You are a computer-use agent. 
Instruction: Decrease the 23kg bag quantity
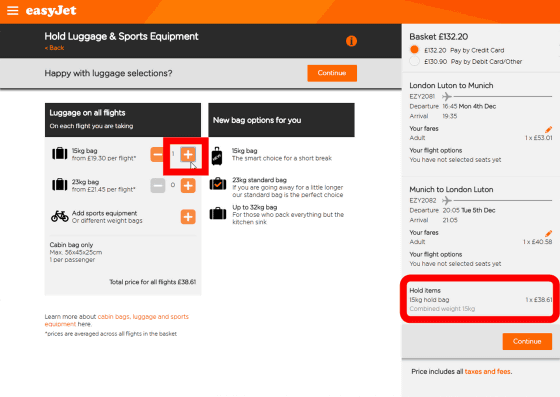coord(158,186)
